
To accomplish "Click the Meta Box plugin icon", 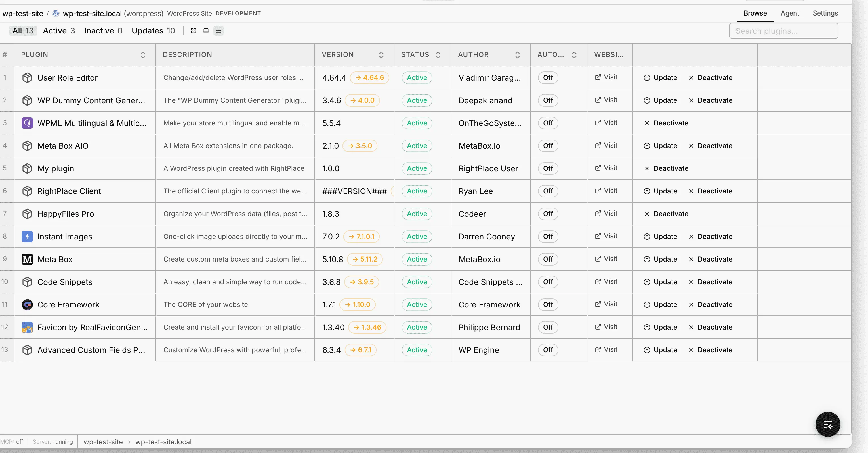I will [27, 259].
